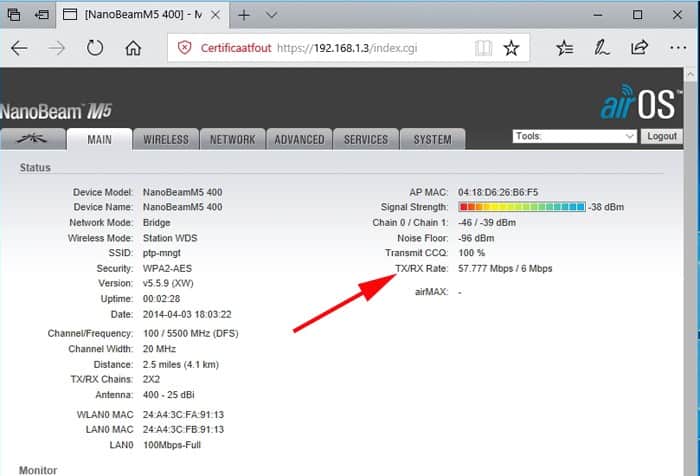Switch to the WIRELESS tab
700x476 pixels.
click(166, 140)
